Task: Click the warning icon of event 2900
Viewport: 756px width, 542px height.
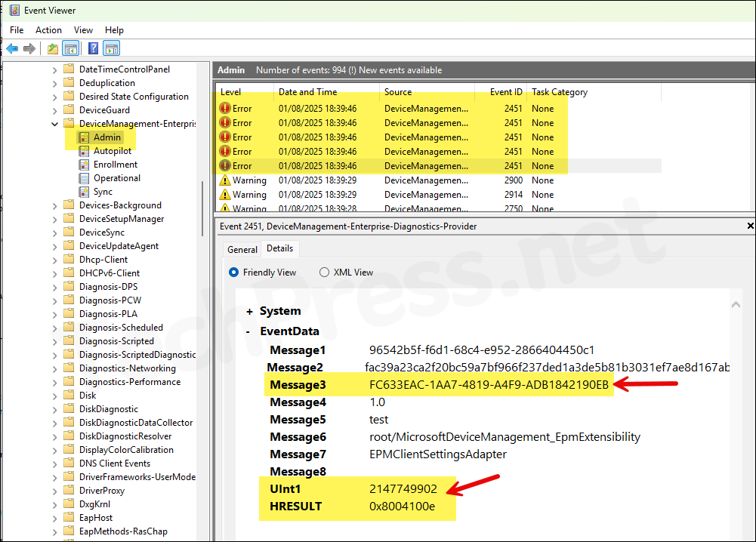Action: pyautogui.click(x=224, y=180)
